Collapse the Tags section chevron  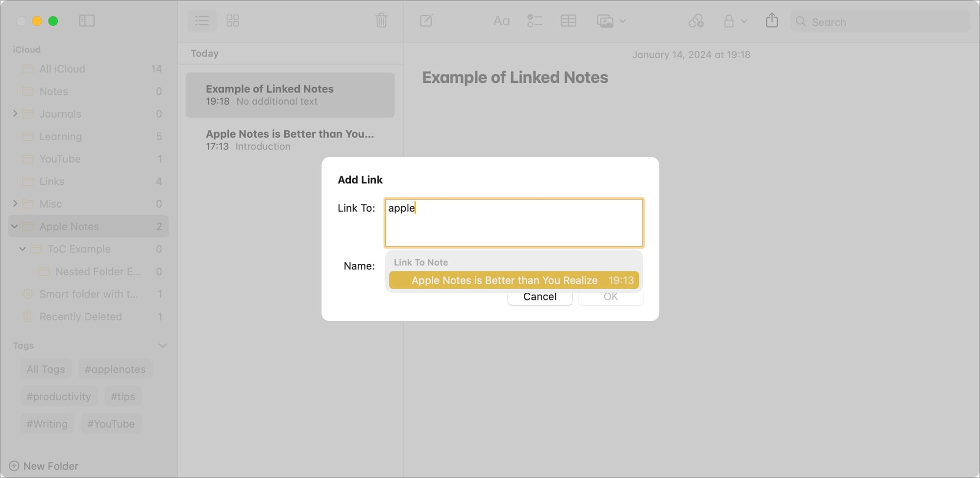[163, 346]
